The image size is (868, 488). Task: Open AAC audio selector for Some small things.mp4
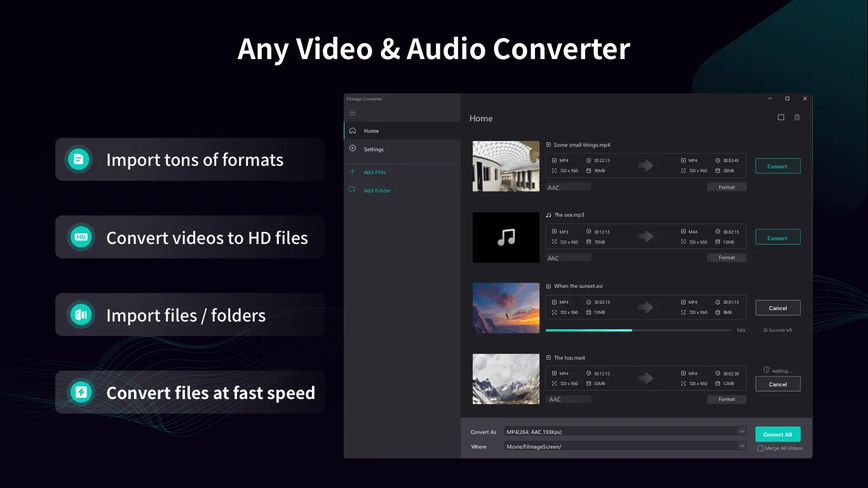[569, 187]
